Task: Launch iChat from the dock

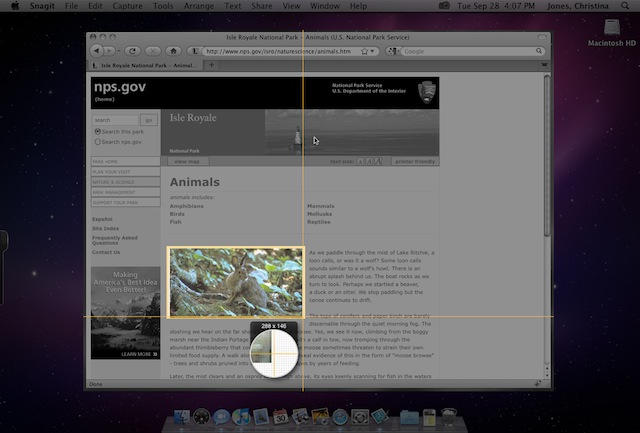Action: pyautogui.click(x=221, y=417)
